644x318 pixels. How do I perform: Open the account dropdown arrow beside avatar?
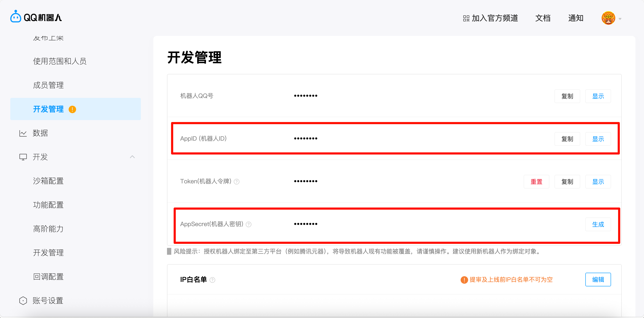(620, 19)
